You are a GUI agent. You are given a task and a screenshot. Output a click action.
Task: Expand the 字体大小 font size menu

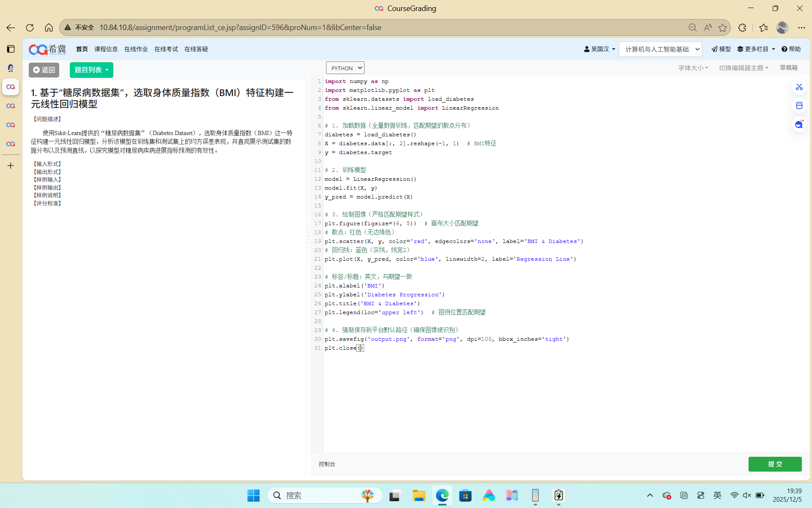pyautogui.click(x=693, y=68)
